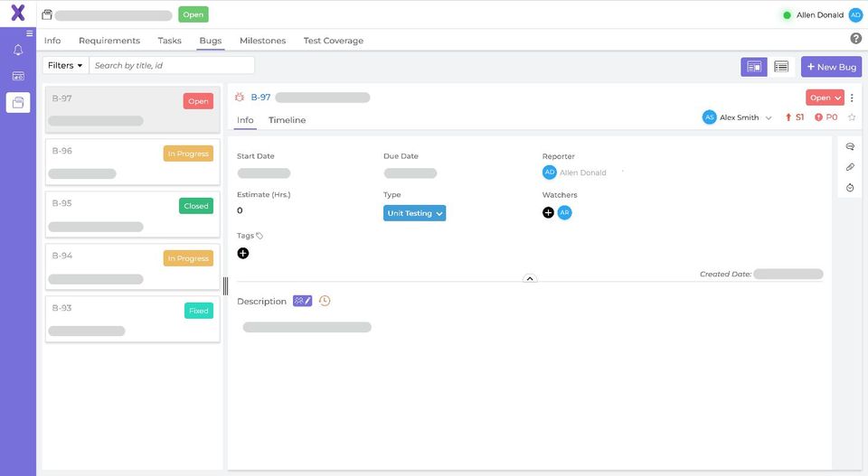Switch to split panel view

tap(754, 67)
